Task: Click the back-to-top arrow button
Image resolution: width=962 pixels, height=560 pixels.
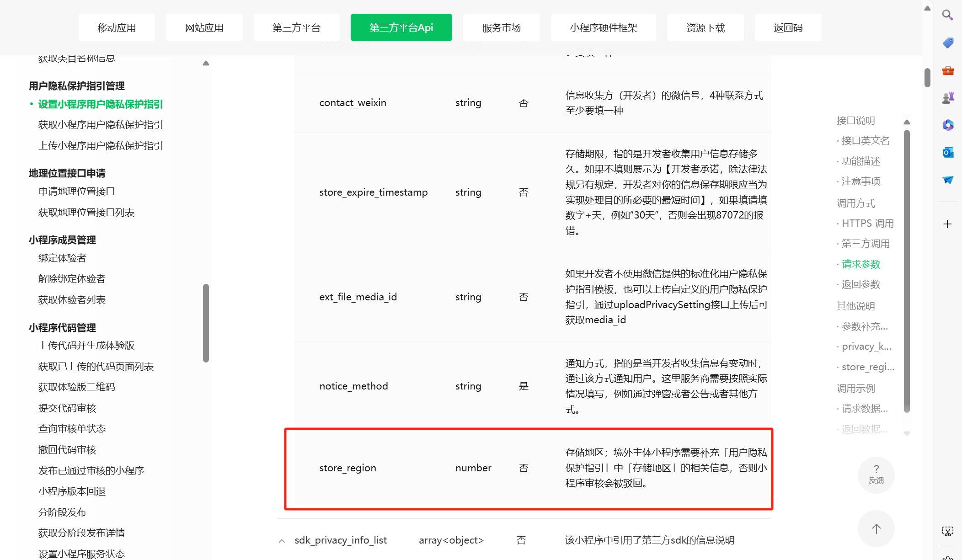Action: click(876, 528)
